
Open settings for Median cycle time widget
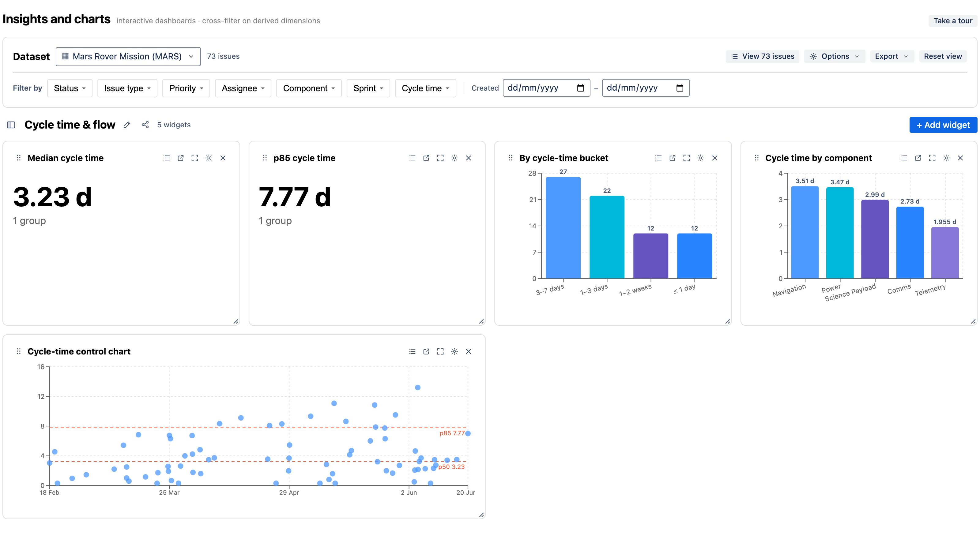(x=209, y=158)
